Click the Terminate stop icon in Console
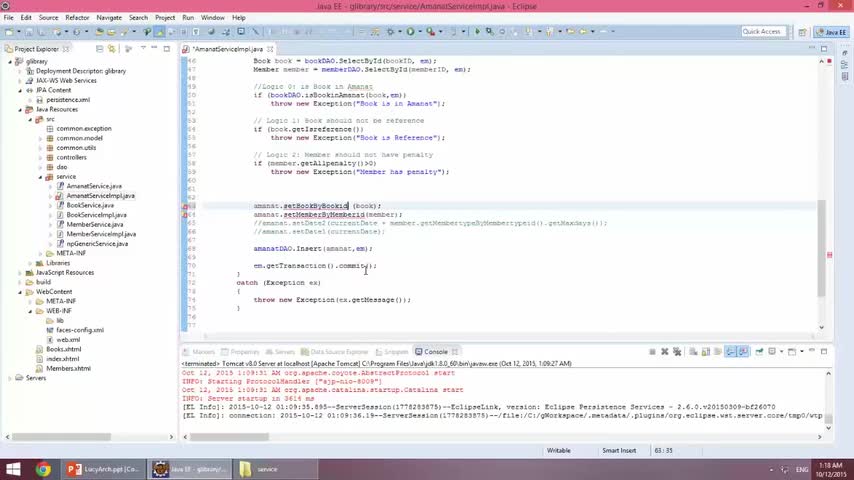 pos(652,352)
